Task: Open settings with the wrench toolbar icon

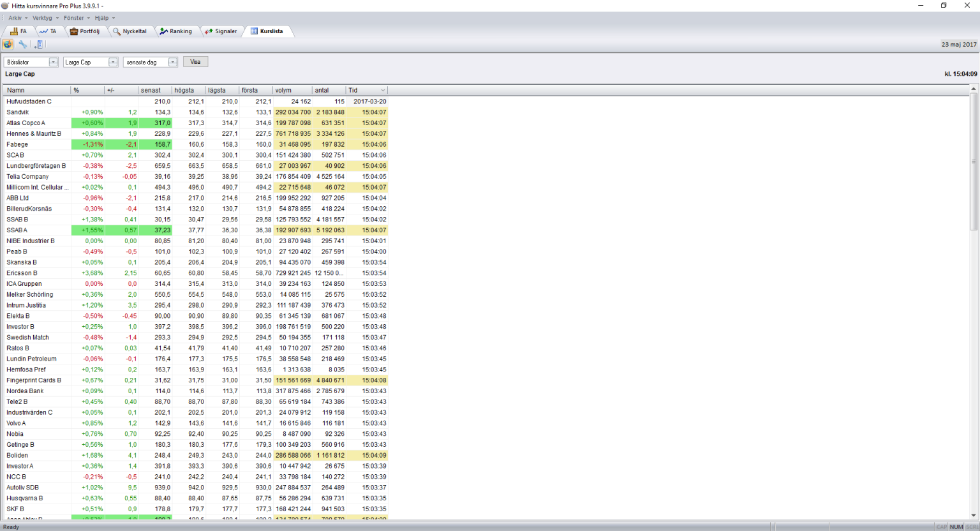Action: point(23,45)
